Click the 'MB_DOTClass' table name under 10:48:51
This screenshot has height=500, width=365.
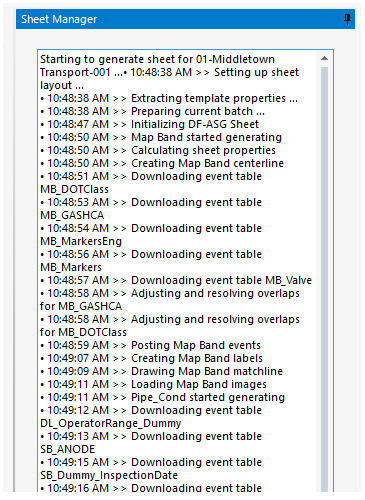tap(74, 189)
